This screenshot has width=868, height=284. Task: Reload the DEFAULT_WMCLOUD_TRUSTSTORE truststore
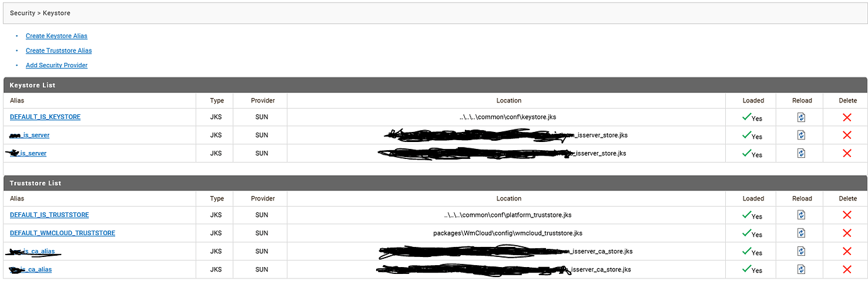(x=801, y=233)
